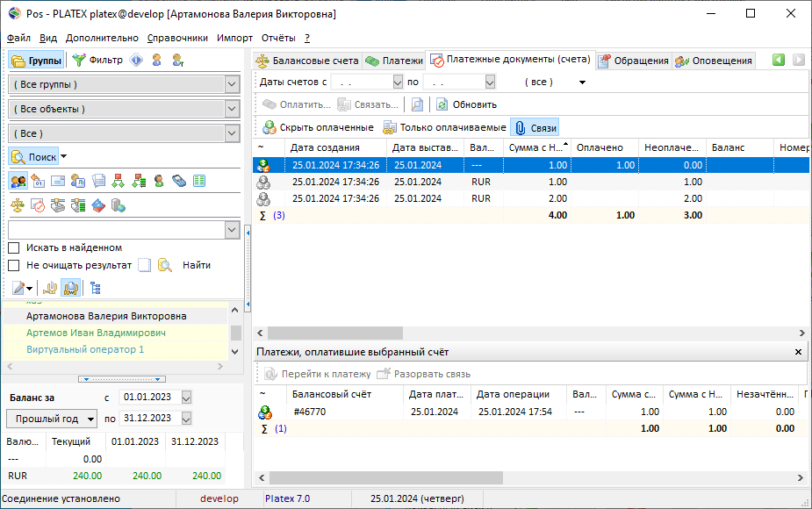The image size is (812, 509).
Task: Click the server with globe icon
Action: pyautogui.click(x=119, y=205)
